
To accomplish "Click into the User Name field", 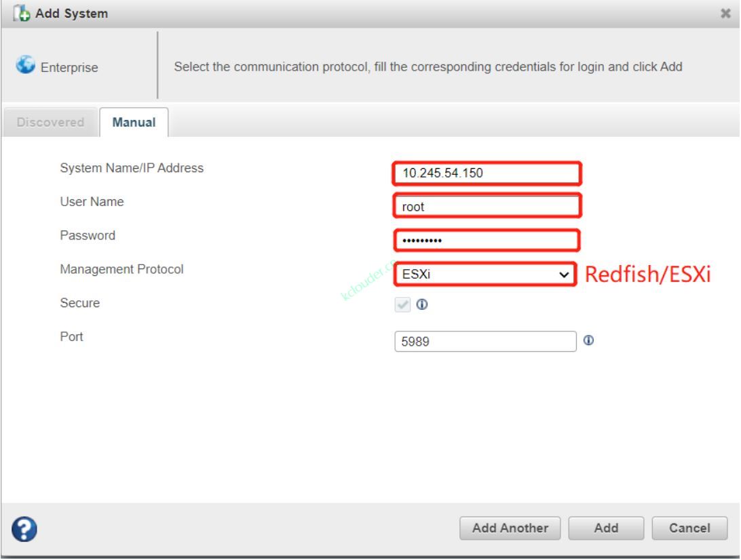I will tap(487, 206).
